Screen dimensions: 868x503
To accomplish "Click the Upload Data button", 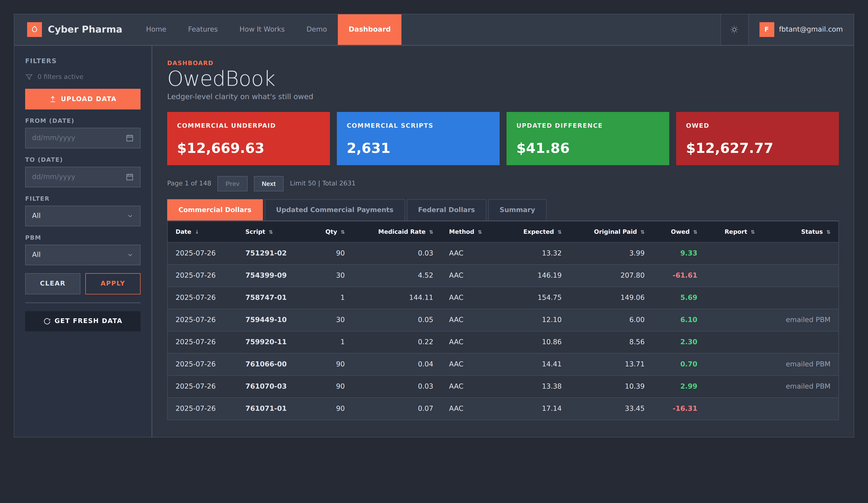I will 83,99.
